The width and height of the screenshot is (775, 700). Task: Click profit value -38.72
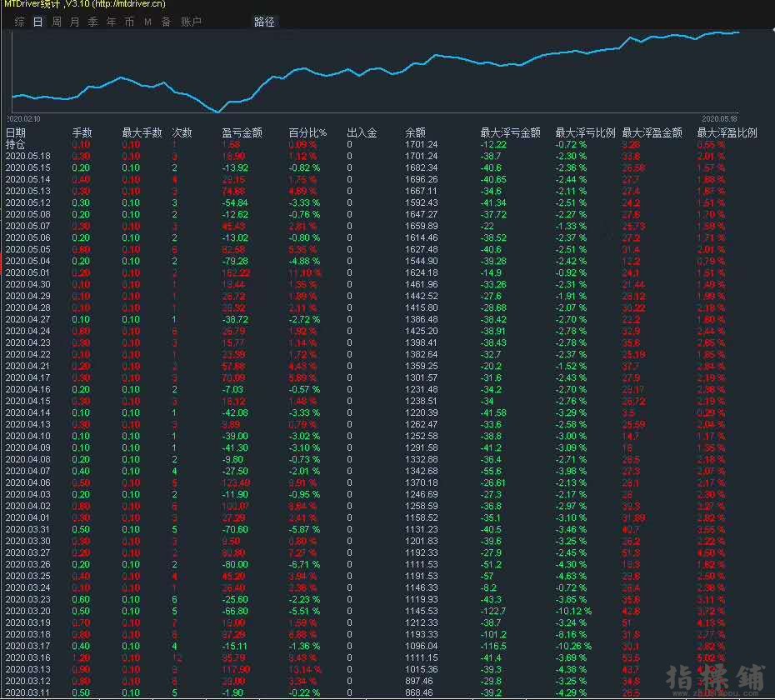pos(235,319)
